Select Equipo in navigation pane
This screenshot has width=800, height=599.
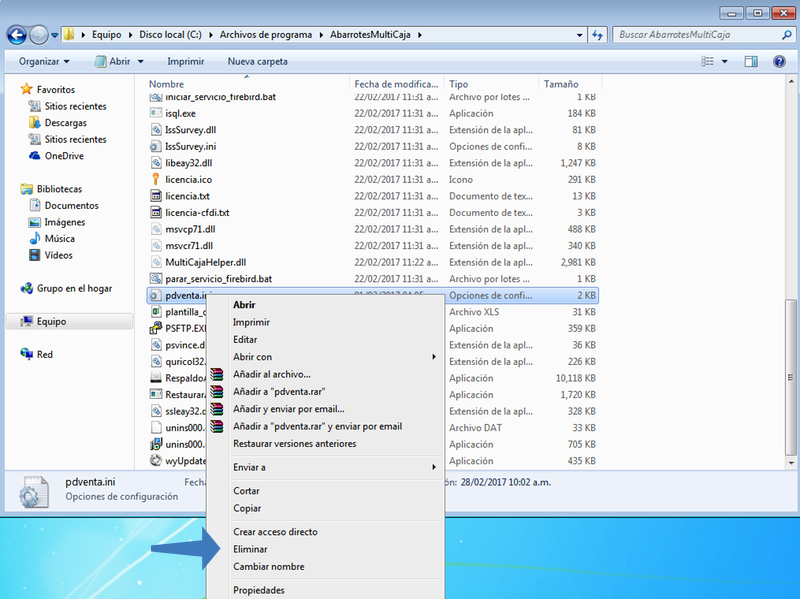(x=69, y=321)
